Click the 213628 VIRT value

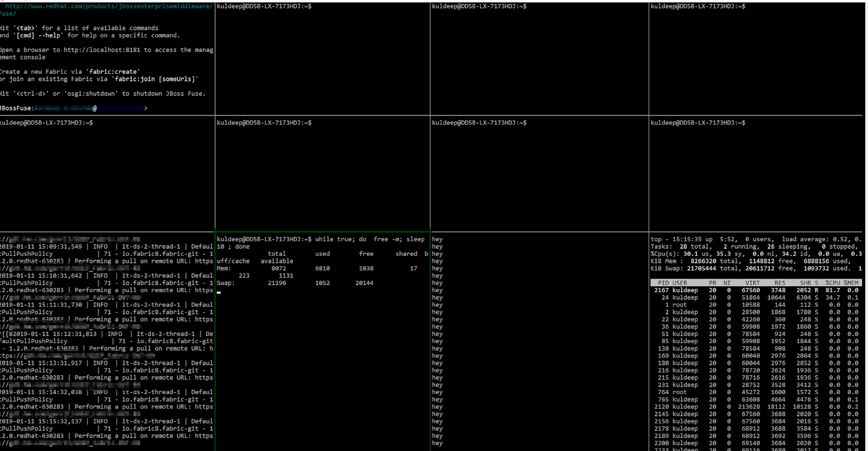(x=749, y=407)
